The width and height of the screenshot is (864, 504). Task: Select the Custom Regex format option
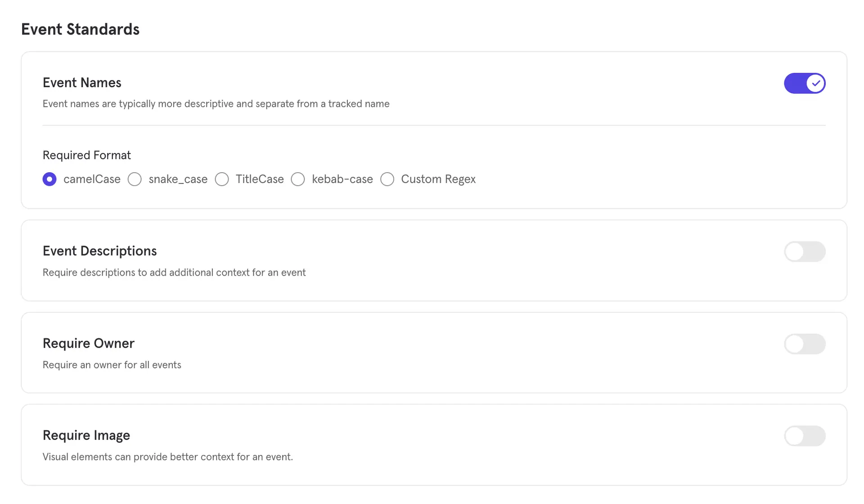tap(387, 179)
